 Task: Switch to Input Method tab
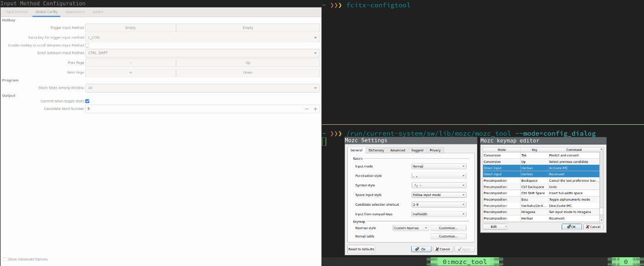click(x=16, y=12)
